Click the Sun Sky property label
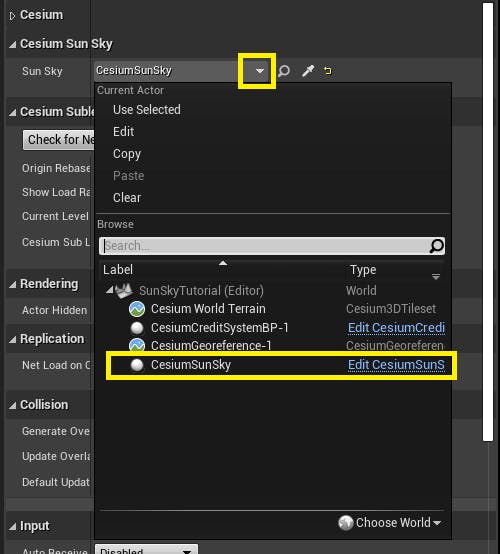The width and height of the screenshot is (500, 554). (42, 71)
